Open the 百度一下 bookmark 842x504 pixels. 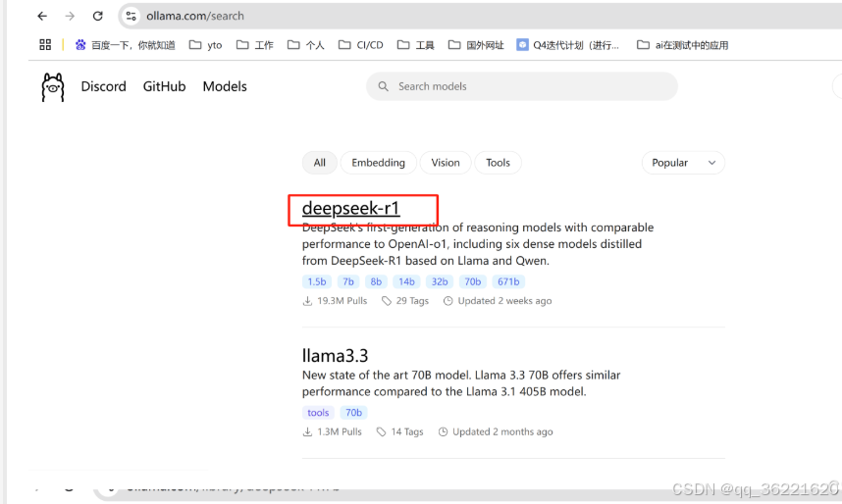[x=125, y=45]
